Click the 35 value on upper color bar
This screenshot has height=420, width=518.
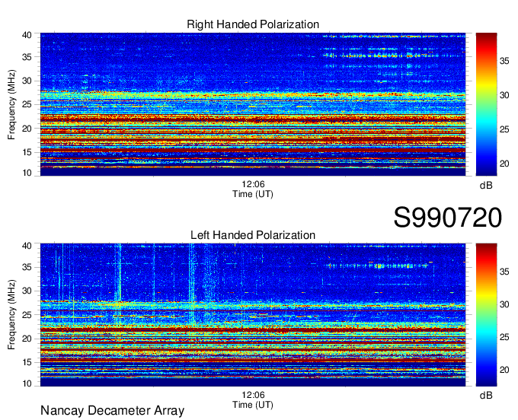(x=504, y=61)
